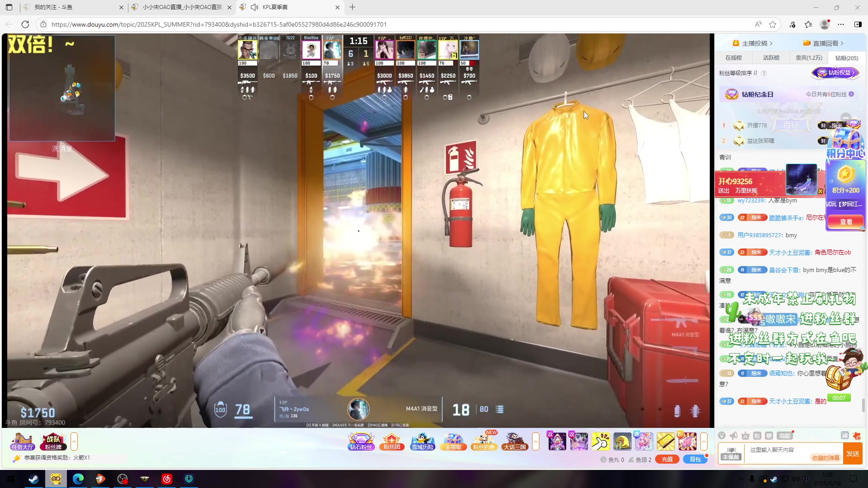
Task: Open the 雪域历险 activity icon
Action: point(423,441)
